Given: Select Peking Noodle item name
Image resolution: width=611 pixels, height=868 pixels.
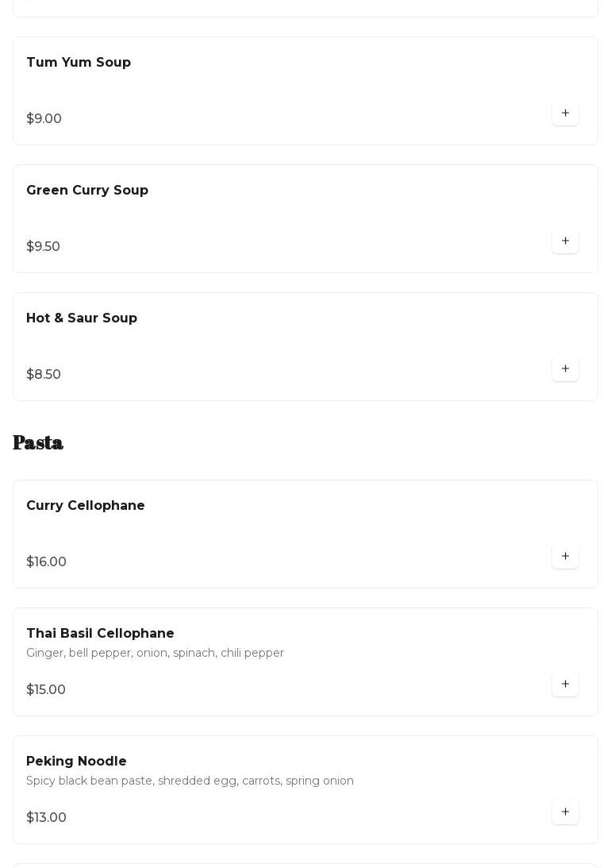Looking at the screenshot, I should pos(76,762).
